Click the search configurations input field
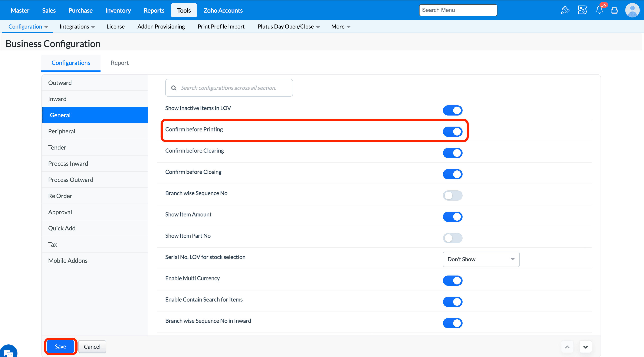This screenshot has height=357, width=644. 229,88
